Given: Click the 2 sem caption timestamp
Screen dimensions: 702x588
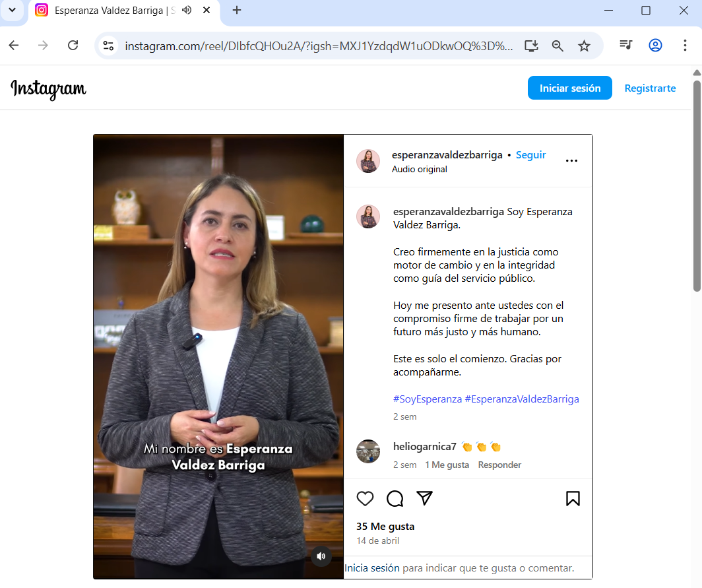Looking at the screenshot, I should pyautogui.click(x=404, y=417).
